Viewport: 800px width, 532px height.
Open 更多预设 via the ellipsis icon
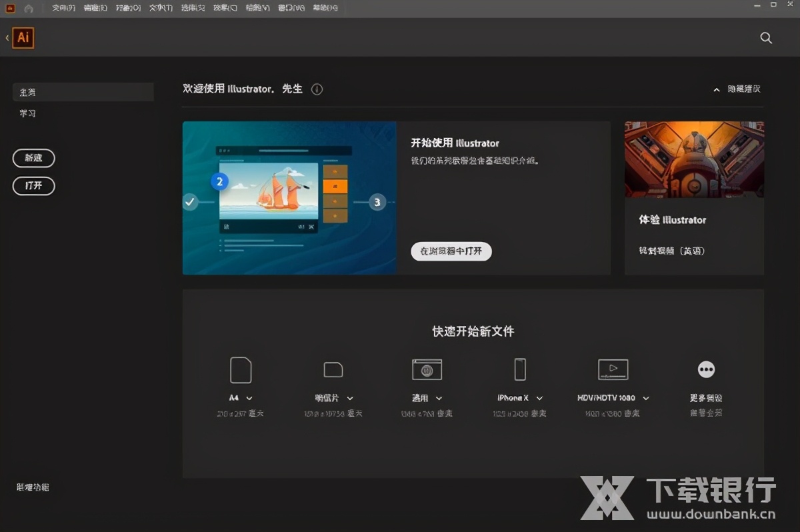pos(706,369)
